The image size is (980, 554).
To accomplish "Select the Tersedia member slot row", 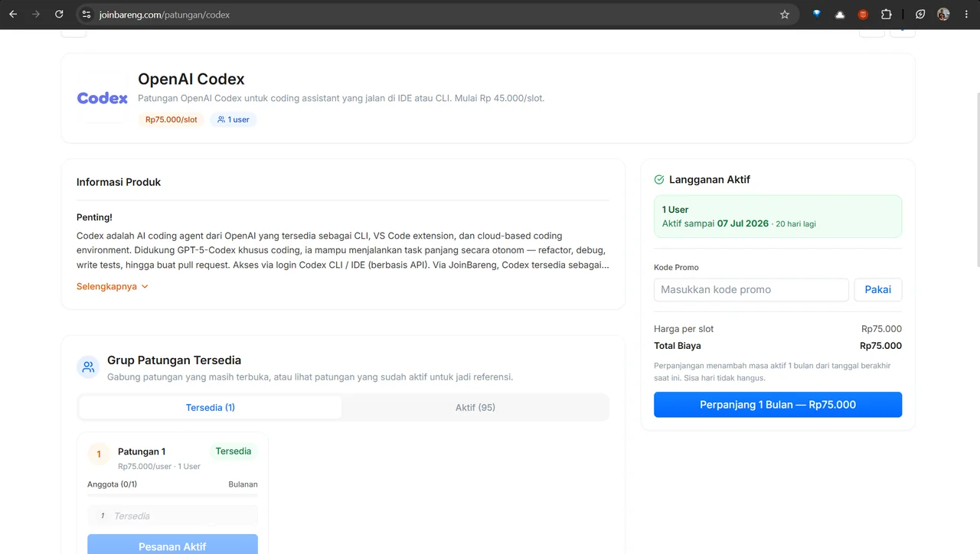I will pos(172,516).
